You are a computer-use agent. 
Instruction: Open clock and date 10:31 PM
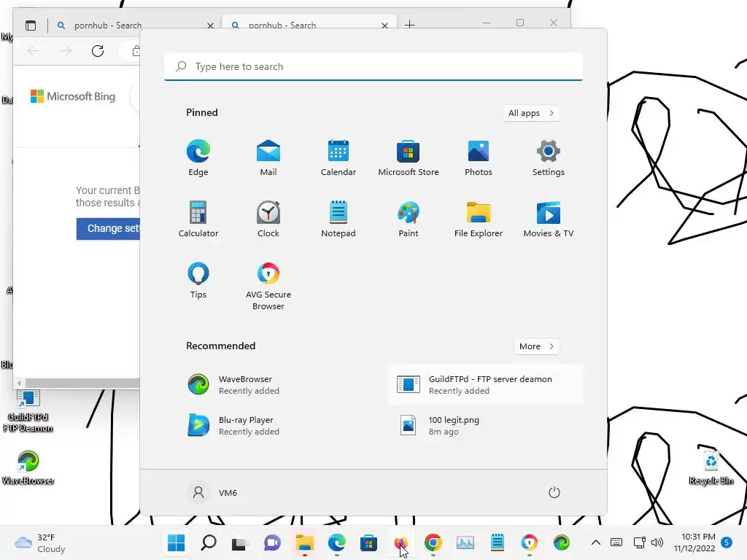pos(694,542)
